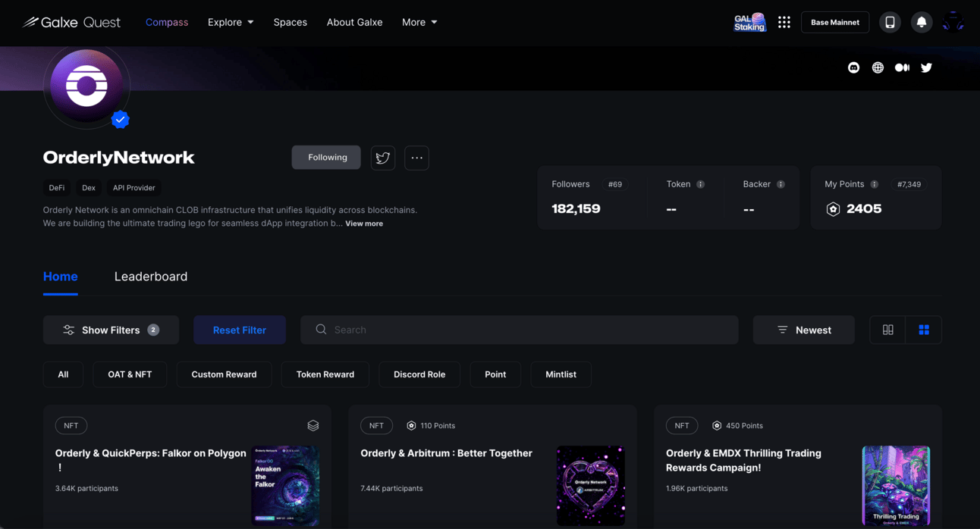Filter by OAT & NFT

tap(130, 374)
